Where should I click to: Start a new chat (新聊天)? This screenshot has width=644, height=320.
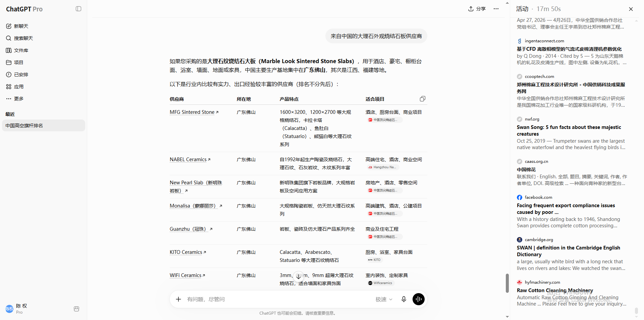click(x=43, y=26)
